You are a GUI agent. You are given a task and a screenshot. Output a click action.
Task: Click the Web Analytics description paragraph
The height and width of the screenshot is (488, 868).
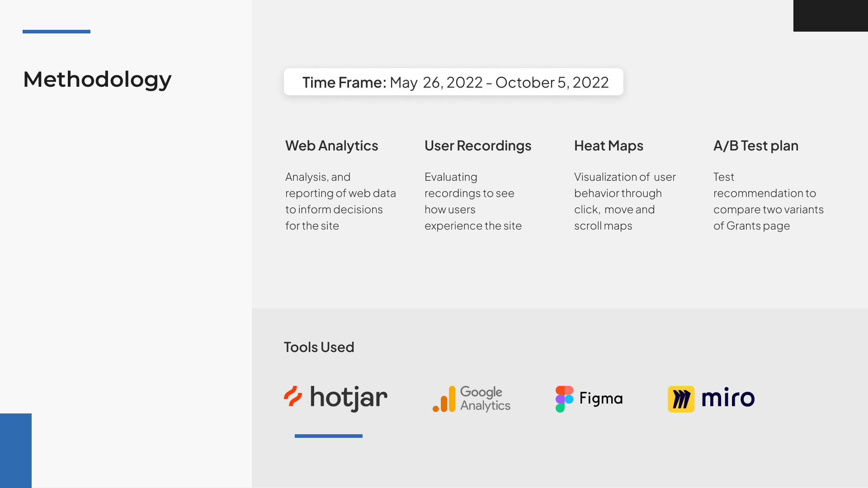(x=340, y=201)
